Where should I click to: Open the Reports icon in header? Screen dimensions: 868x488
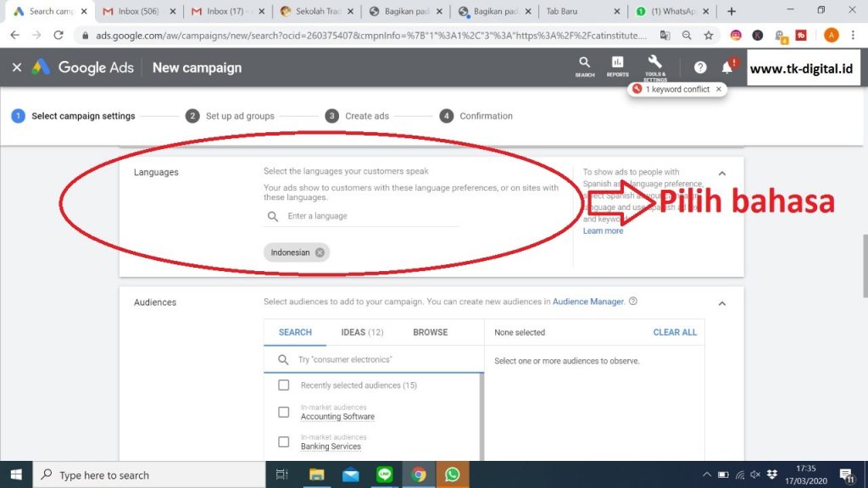click(617, 66)
